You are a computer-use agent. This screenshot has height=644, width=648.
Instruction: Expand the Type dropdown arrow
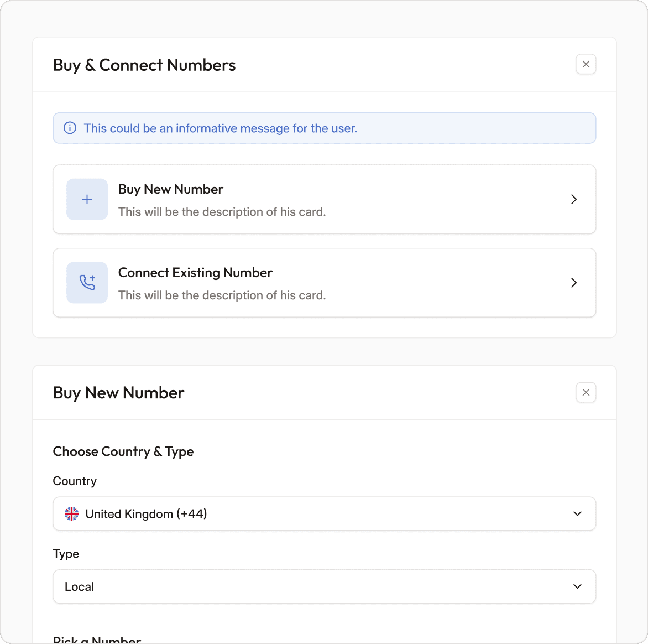[x=577, y=586]
